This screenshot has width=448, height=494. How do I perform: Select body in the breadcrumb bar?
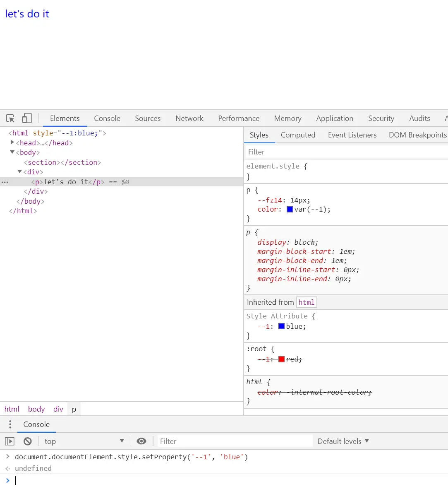36,409
